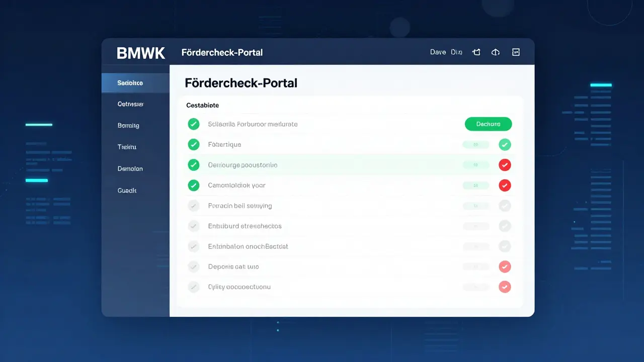Open the inbox icon at top right
The image size is (644, 362).
(516, 52)
